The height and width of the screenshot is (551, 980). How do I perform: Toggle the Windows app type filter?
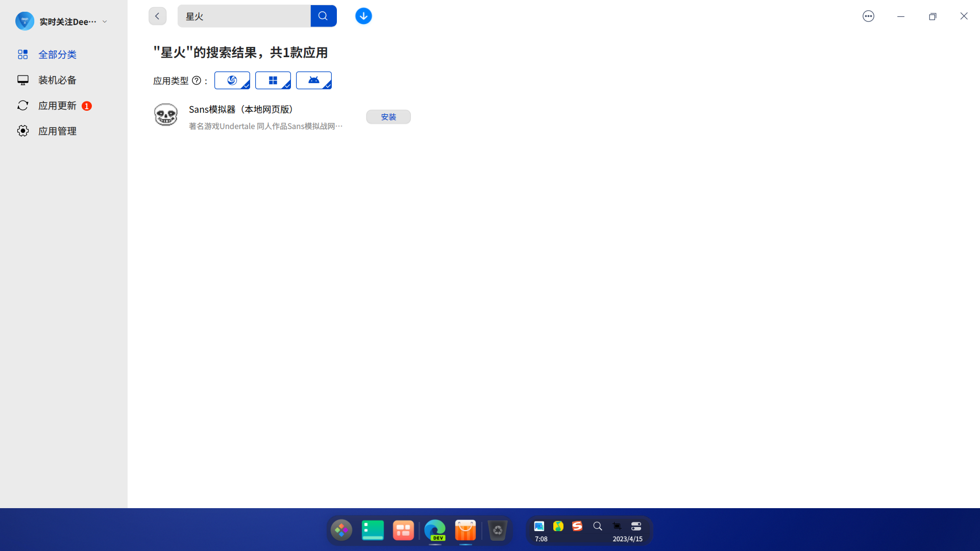click(x=273, y=81)
